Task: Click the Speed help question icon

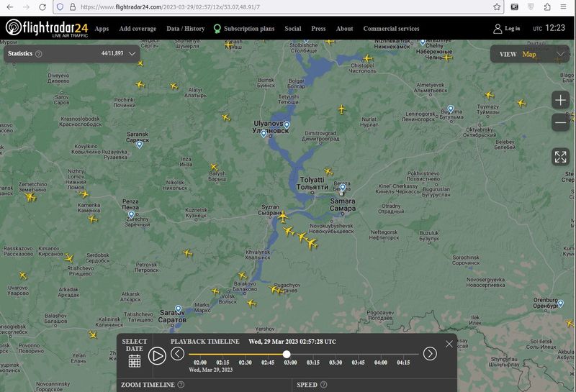Action: (x=323, y=385)
